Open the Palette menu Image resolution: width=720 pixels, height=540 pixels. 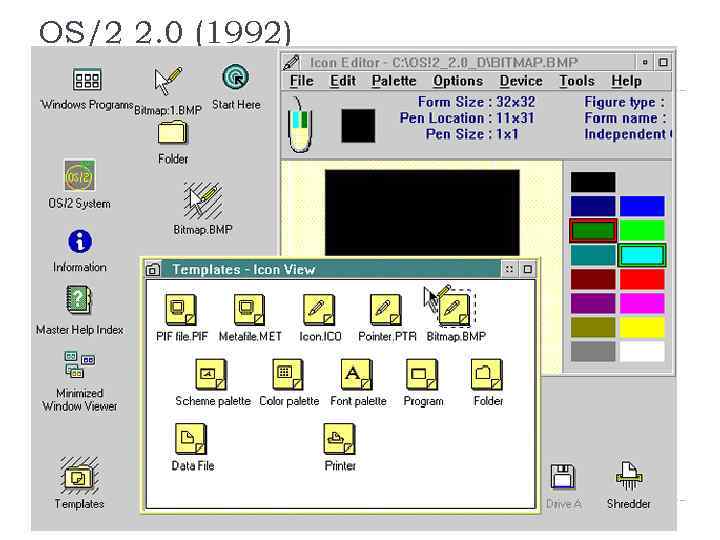pyautogui.click(x=394, y=81)
